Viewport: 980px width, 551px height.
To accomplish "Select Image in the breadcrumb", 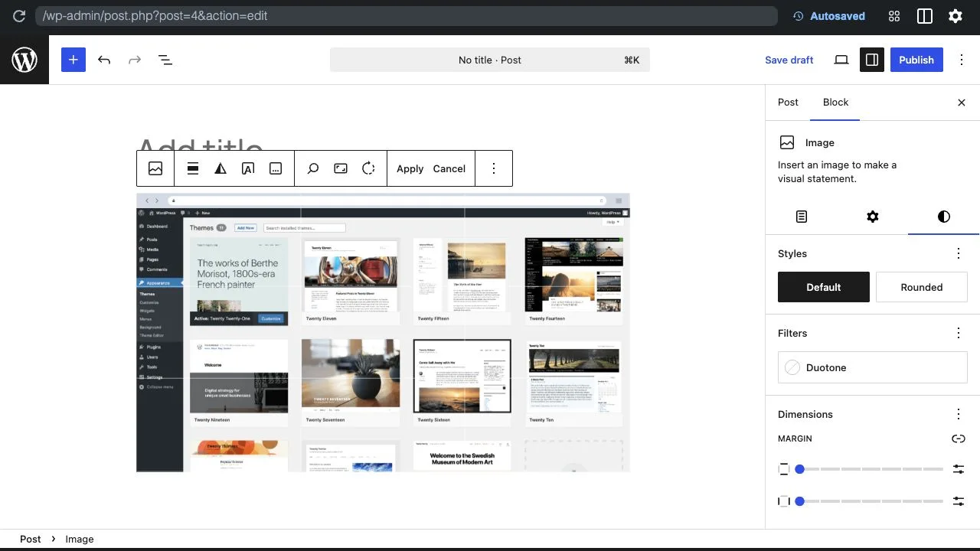I will point(80,539).
